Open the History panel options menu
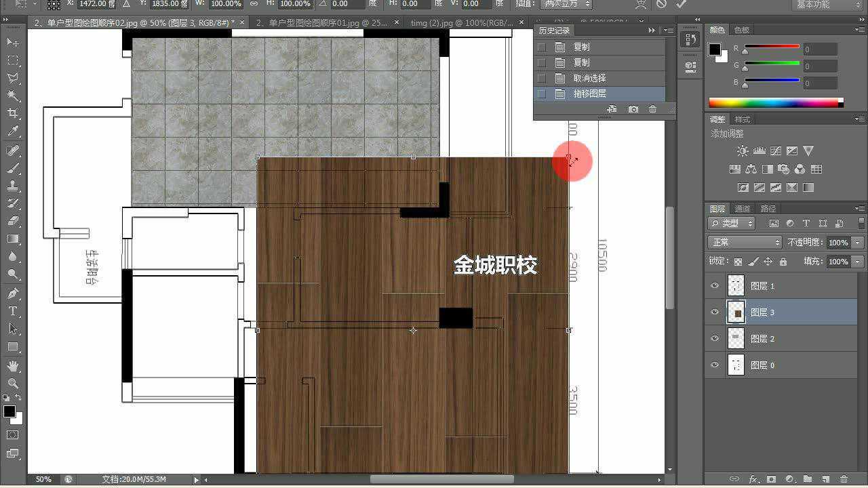 click(x=669, y=30)
